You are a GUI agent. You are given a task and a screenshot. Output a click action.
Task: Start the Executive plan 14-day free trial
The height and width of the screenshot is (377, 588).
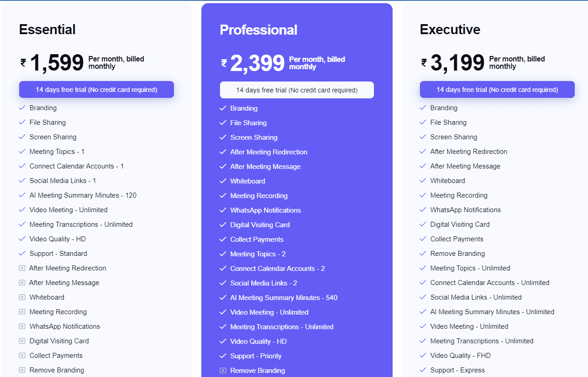(x=497, y=89)
